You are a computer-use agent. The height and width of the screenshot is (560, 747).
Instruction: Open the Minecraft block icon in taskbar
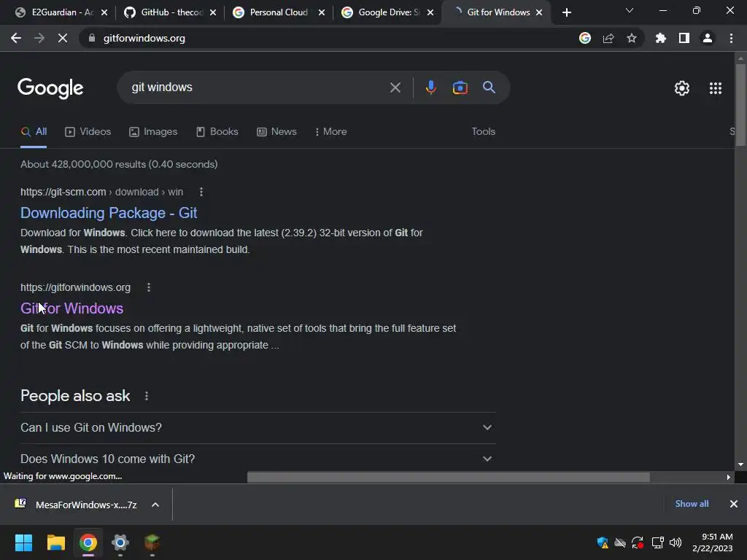[152, 542]
